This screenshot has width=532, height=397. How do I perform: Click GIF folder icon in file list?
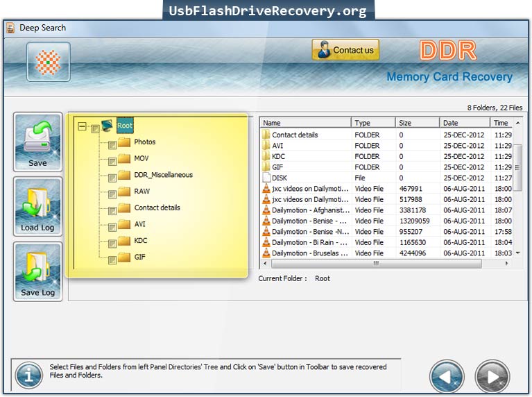point(266,167)
